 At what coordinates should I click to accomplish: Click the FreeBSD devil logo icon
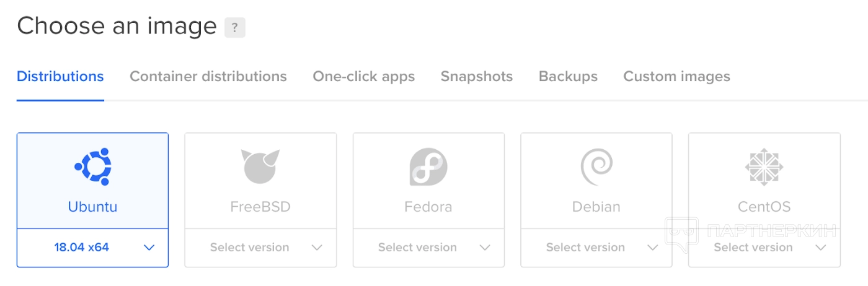pos(260,167)
